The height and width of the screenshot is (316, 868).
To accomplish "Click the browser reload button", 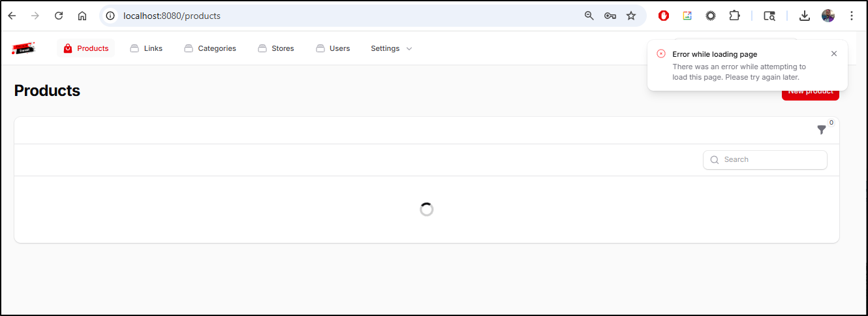I will (59, 16).
